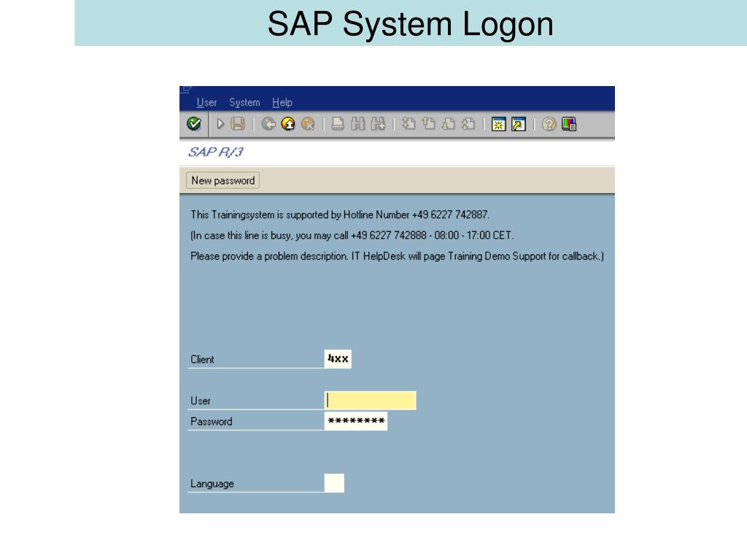Click the green Enter checkmark icon
The height and width of the screenshot is (560, 747).
point(194,124)
